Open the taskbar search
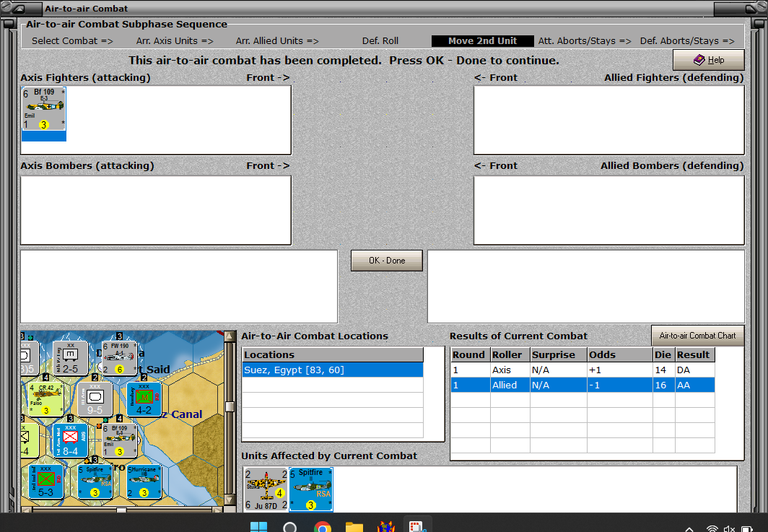The height and width of the screenshot is (532, 768). 290,527
